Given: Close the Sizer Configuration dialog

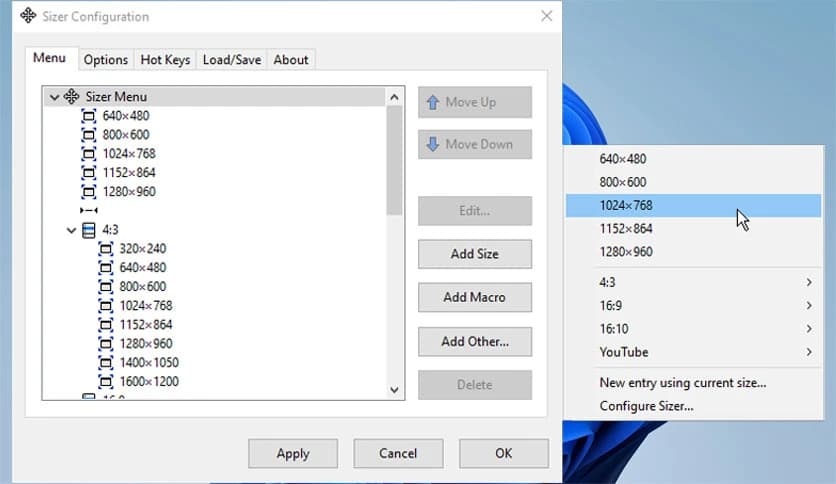Looking at the screenshot, I should (546, 16).
